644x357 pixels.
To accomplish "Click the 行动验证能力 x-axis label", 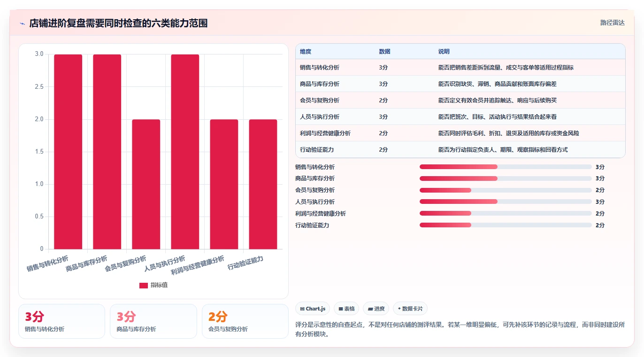I will [x=245, y=263].
